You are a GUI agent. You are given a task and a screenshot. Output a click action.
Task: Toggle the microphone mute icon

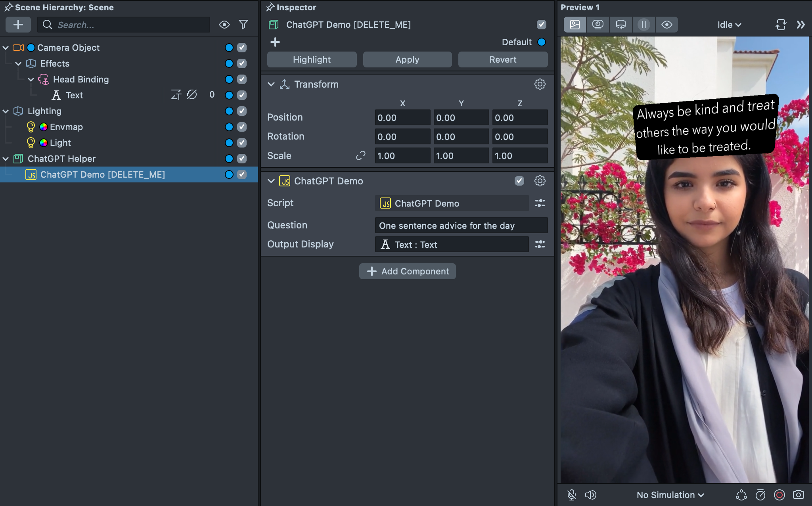pos(571,494)
